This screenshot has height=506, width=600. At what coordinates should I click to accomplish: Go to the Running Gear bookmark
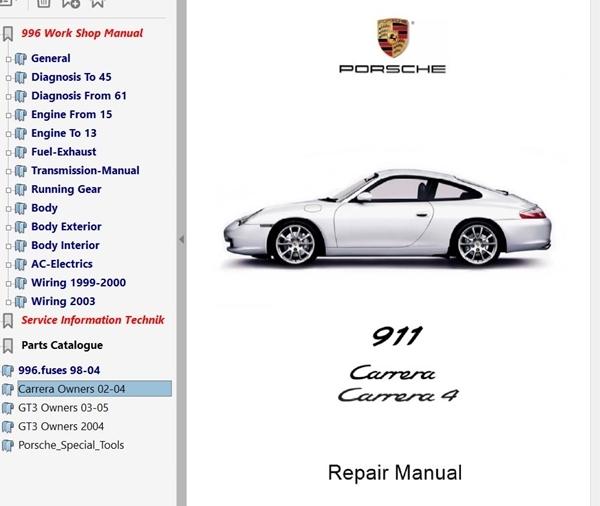click(x=67, y=189)
